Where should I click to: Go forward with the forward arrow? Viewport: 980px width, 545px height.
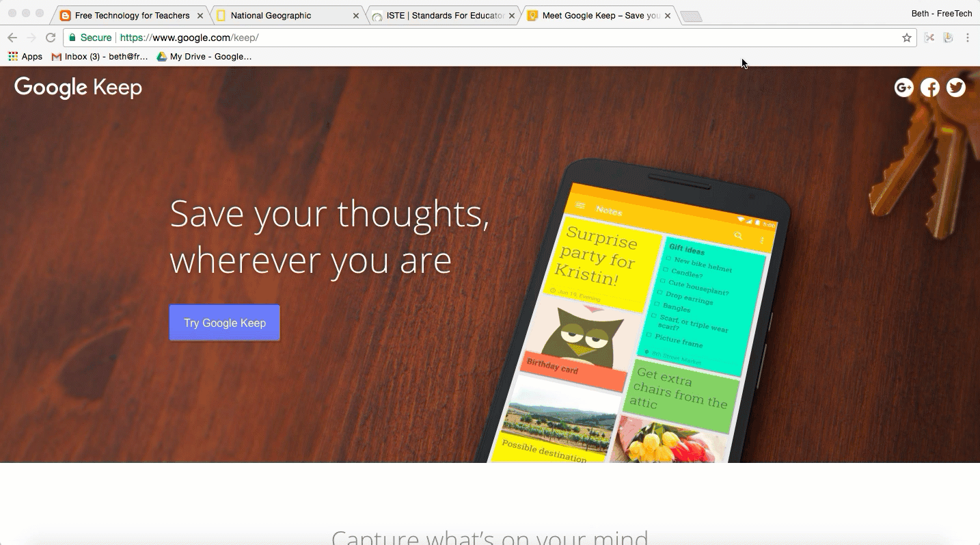pyautogui.click(x=31, y=38)
